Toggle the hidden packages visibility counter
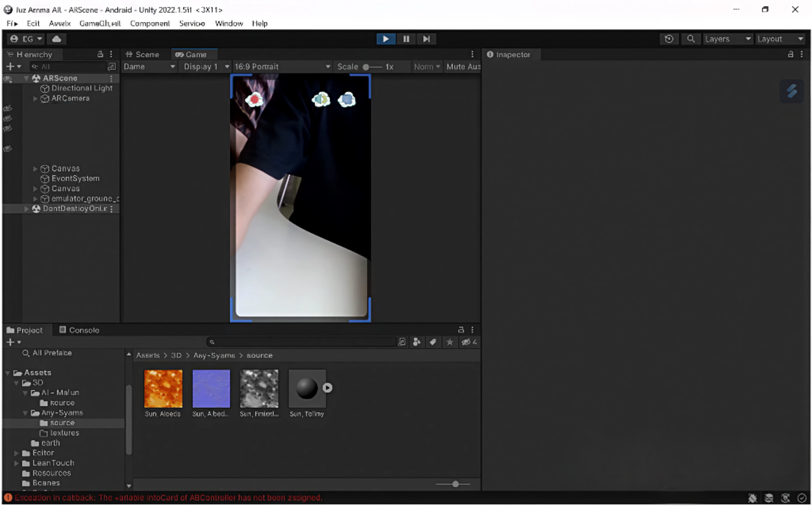 469,342
